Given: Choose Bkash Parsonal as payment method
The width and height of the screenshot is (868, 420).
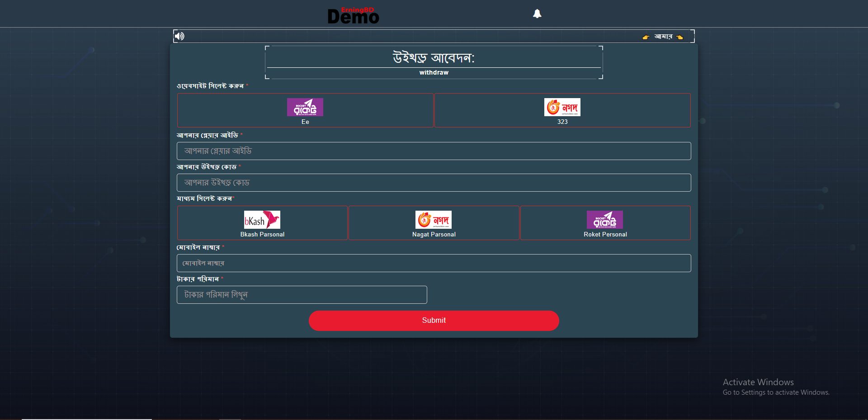Looking at the screenshot, I should pos(262,223).
